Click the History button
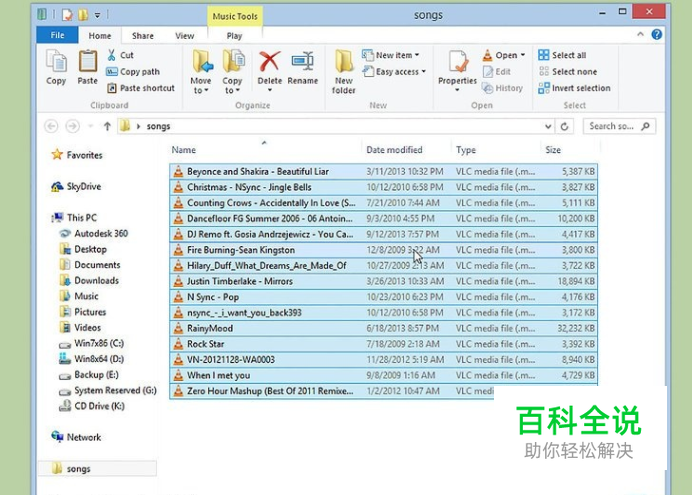692x495 pixels. [503, 88]
